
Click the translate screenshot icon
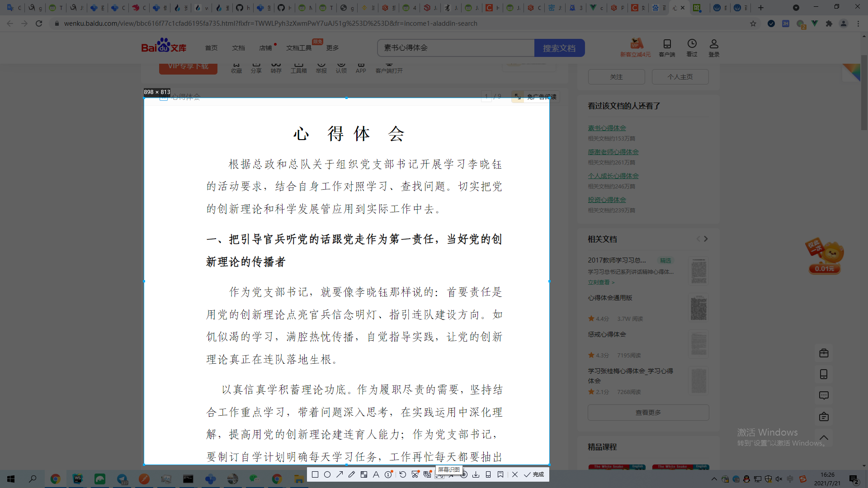click(427, 474)
